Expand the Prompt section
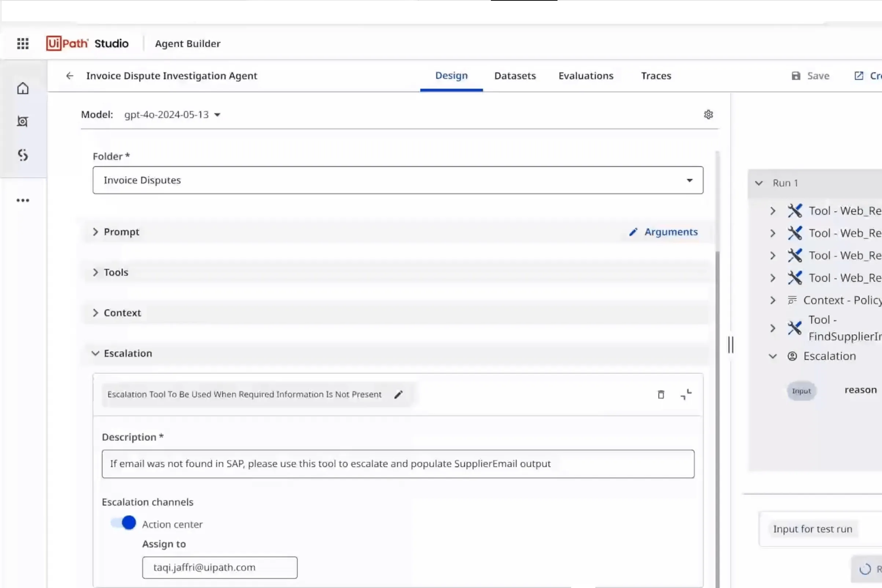 pos(95,232)
